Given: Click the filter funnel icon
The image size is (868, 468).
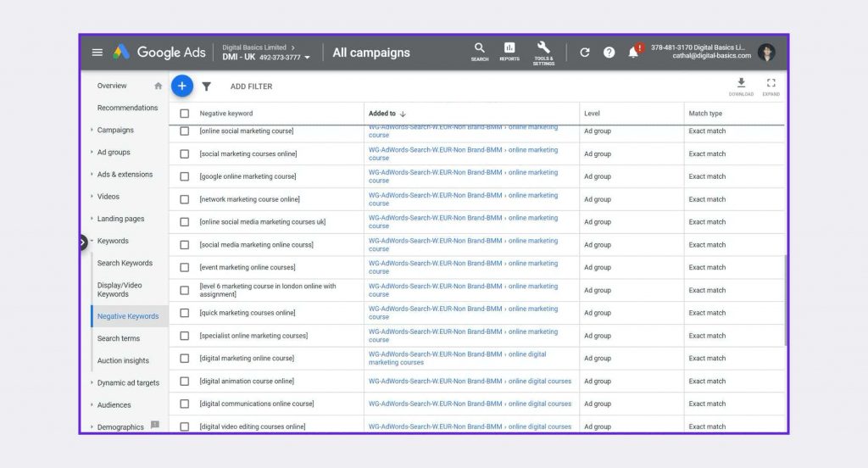Looking at the screenshot, I should click(207, 86).
